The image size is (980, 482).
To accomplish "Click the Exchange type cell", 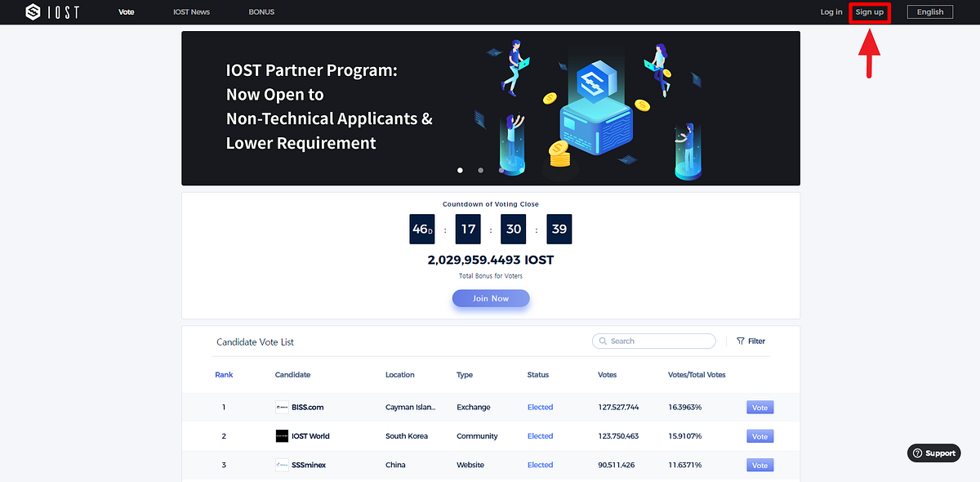I will [474, 408].
